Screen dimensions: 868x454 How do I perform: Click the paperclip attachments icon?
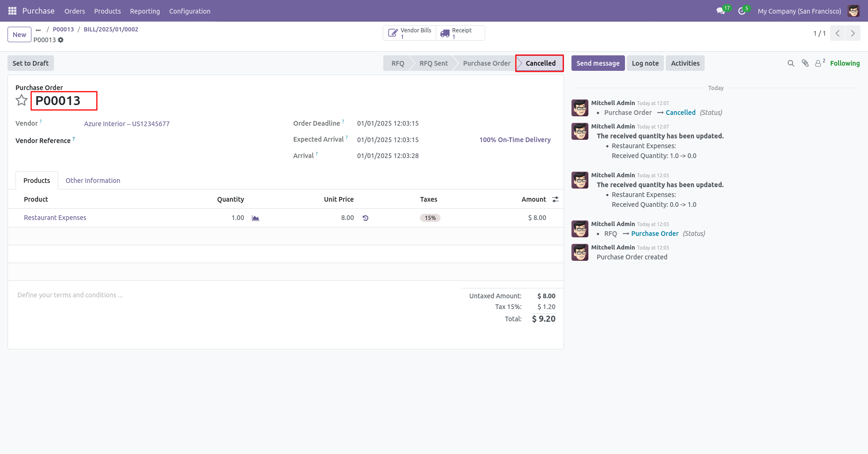point(805,63)
